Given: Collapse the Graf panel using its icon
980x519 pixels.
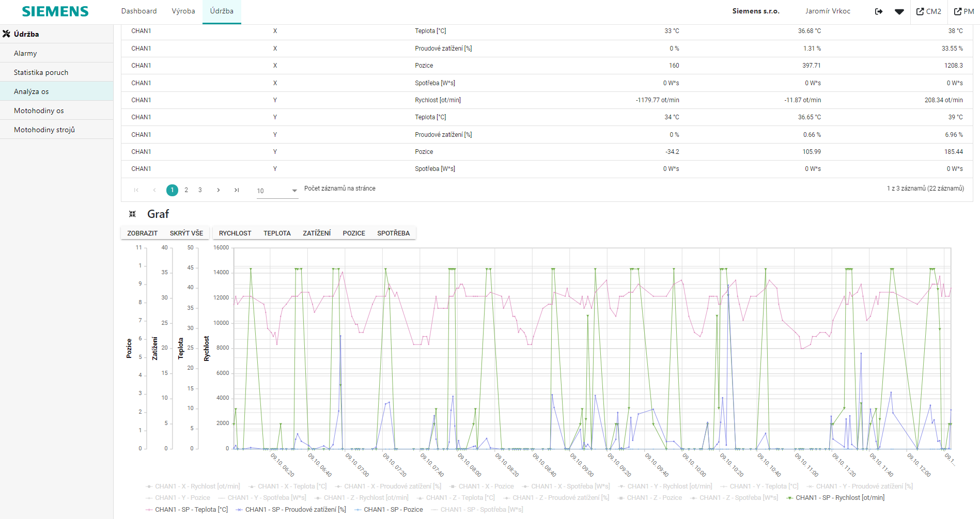Looking at the screenshot, I should 132,214.
